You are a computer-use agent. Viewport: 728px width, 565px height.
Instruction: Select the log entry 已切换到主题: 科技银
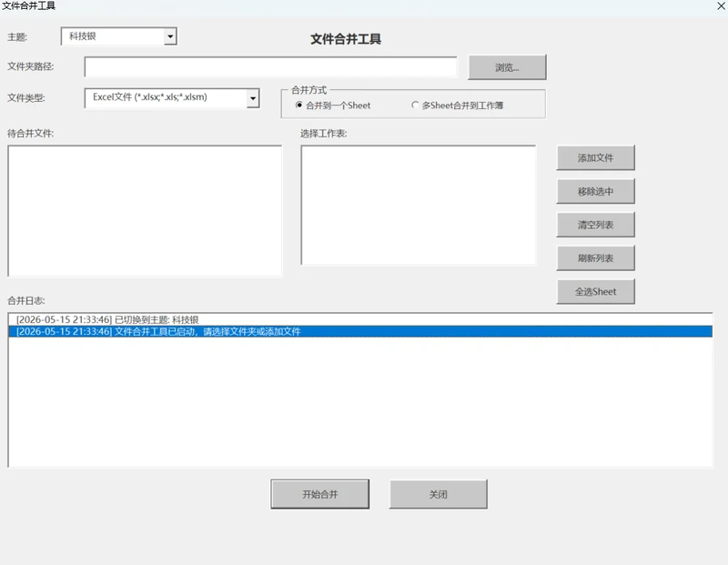click(360, 319)
